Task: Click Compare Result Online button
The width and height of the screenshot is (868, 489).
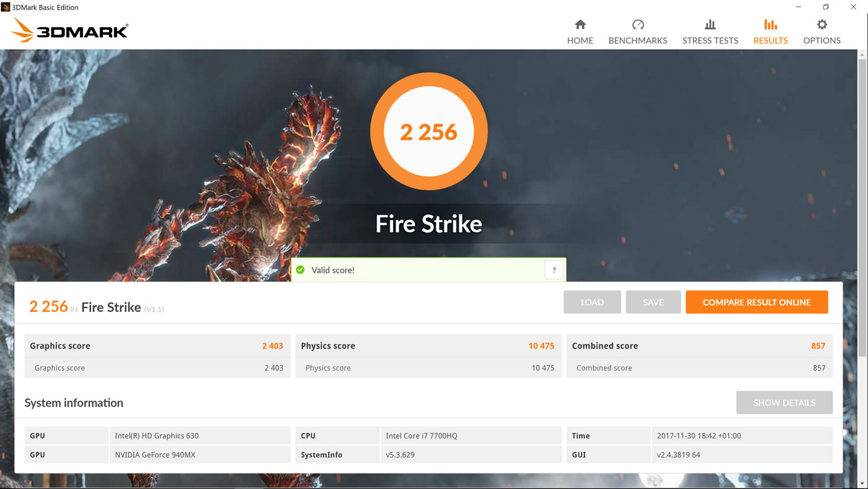Action: [x=757, y=302]
